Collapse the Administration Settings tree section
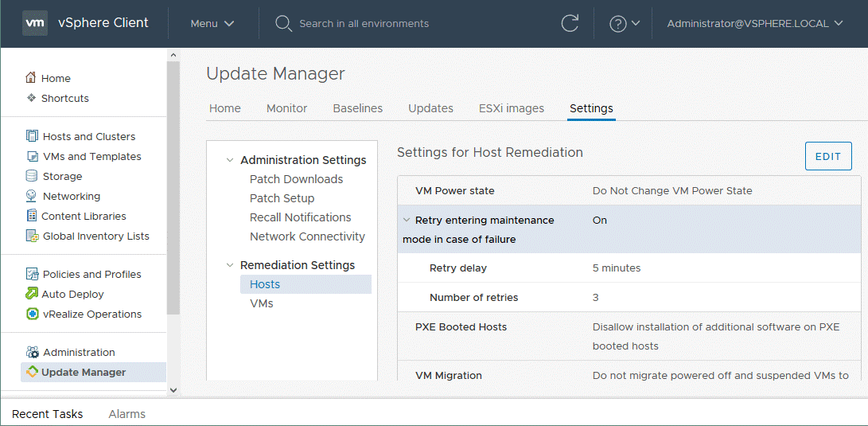868x426 pixels. tap(230, 160)
